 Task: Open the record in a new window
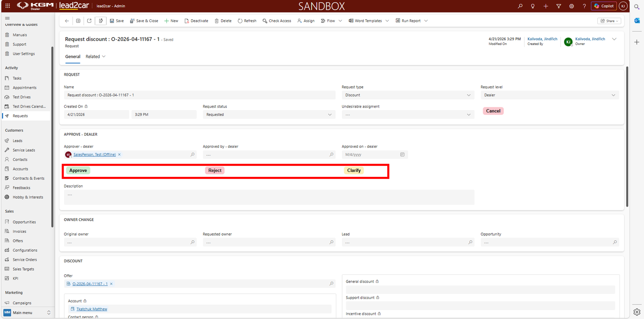(89, 21)
